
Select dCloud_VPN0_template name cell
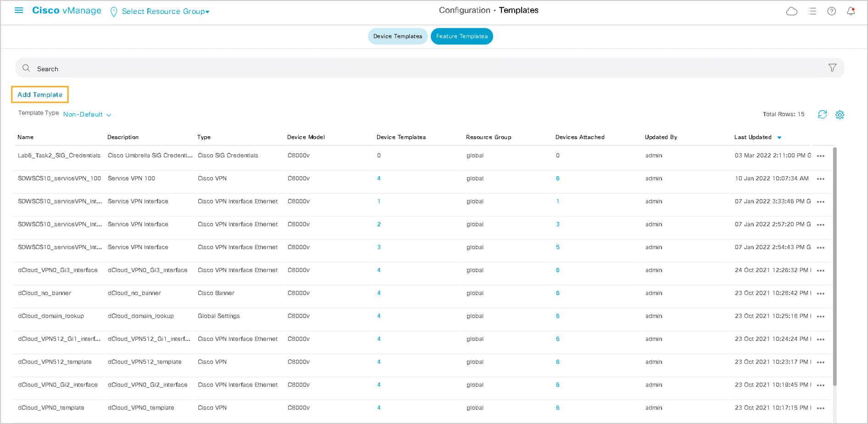[51, 408]
